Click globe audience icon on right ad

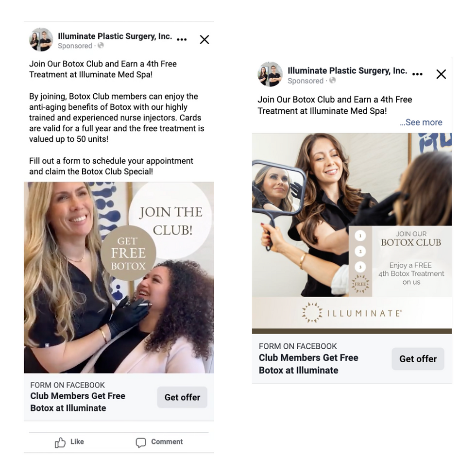tap(332, 81)
